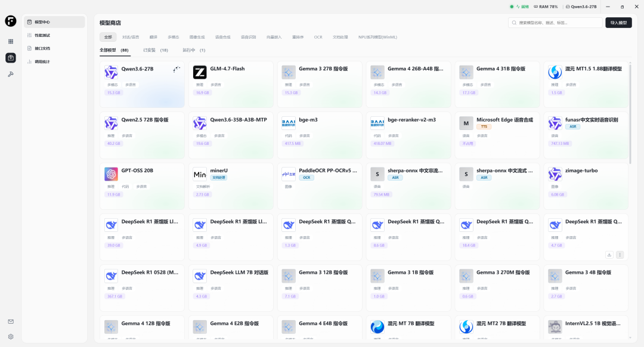Filter models by 多模态 category

[x=174, y=37]
